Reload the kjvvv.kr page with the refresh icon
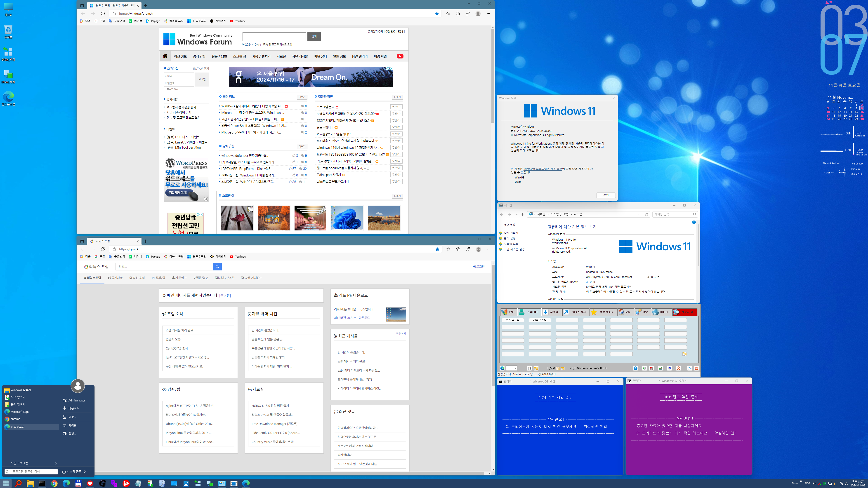 coord(103,249)
